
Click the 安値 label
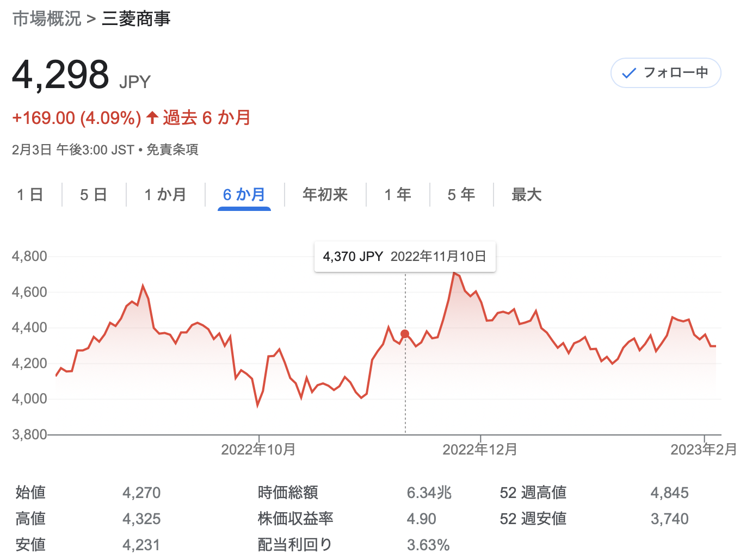30,544
